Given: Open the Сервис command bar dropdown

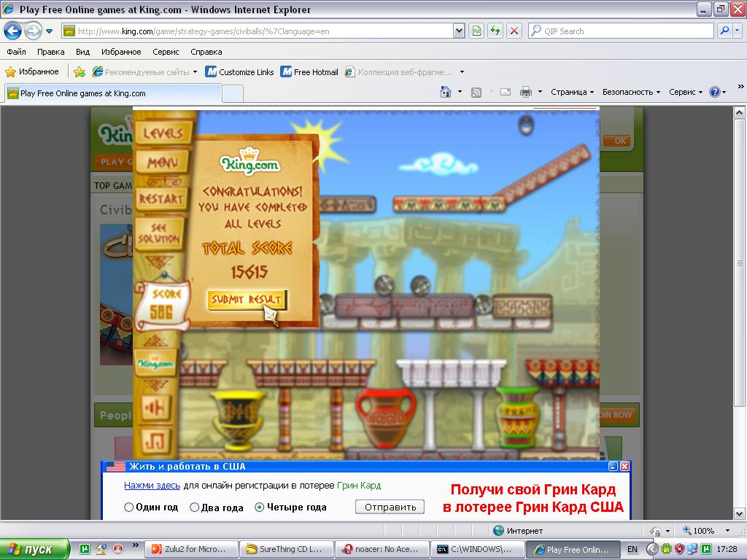Looking at the screenshot, I should pyautogui.click(x=686, y=93).
